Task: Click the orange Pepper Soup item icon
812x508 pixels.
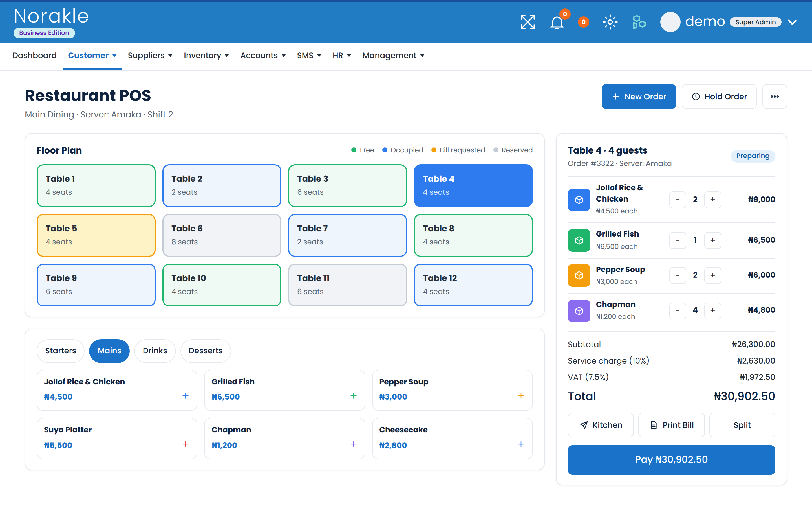Action: [579, 275]
